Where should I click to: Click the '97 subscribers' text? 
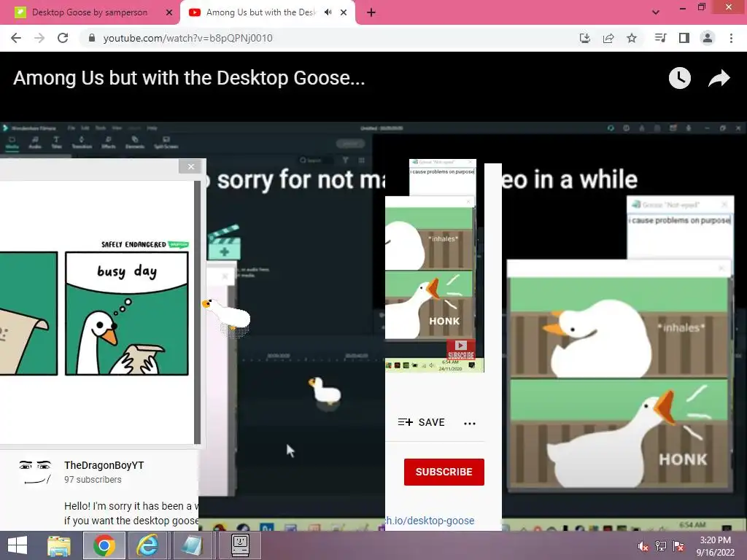[93, 480]
